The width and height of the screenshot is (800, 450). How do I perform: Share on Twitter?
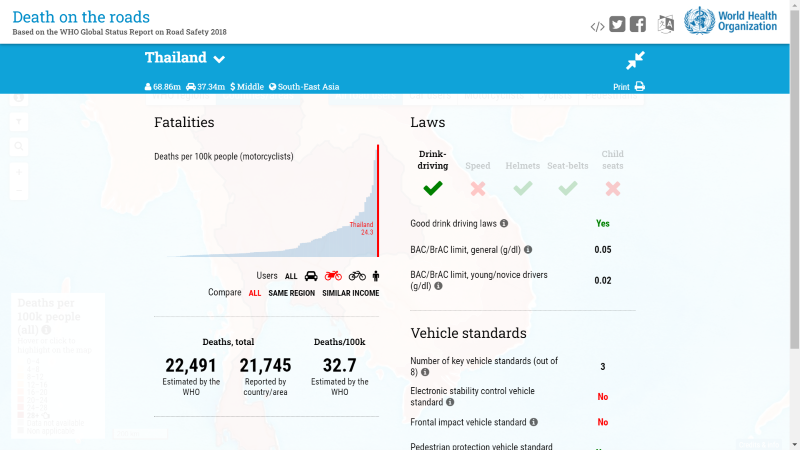(617, 25)
